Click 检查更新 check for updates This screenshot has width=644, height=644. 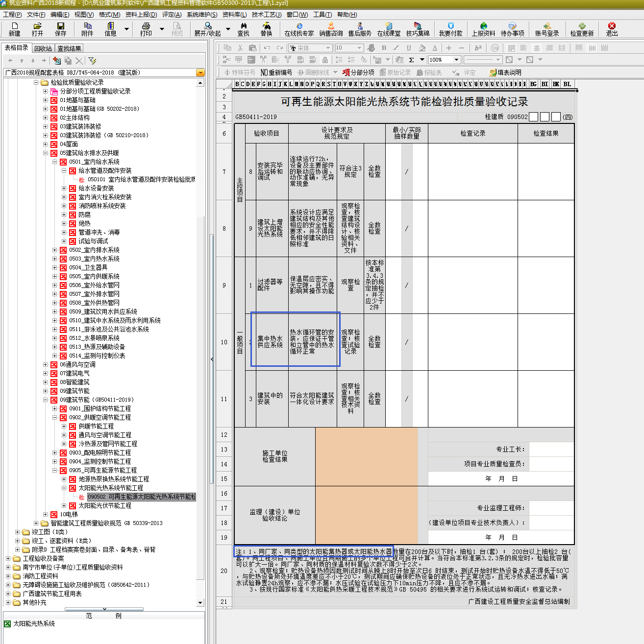[582, 29]
